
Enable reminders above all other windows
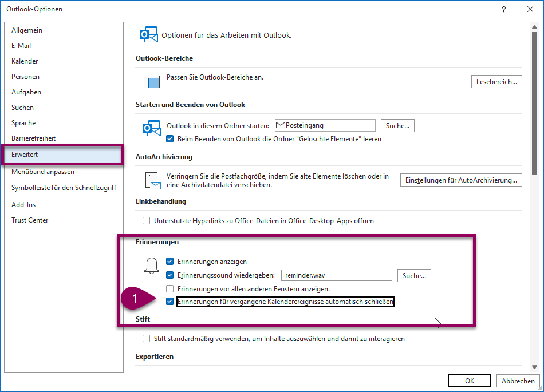[169, 289]
